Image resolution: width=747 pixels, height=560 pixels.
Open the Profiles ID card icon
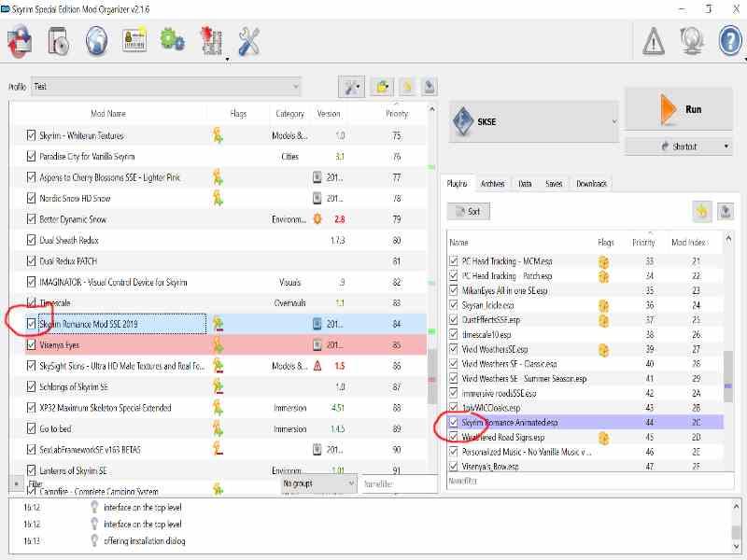[134, 40]
